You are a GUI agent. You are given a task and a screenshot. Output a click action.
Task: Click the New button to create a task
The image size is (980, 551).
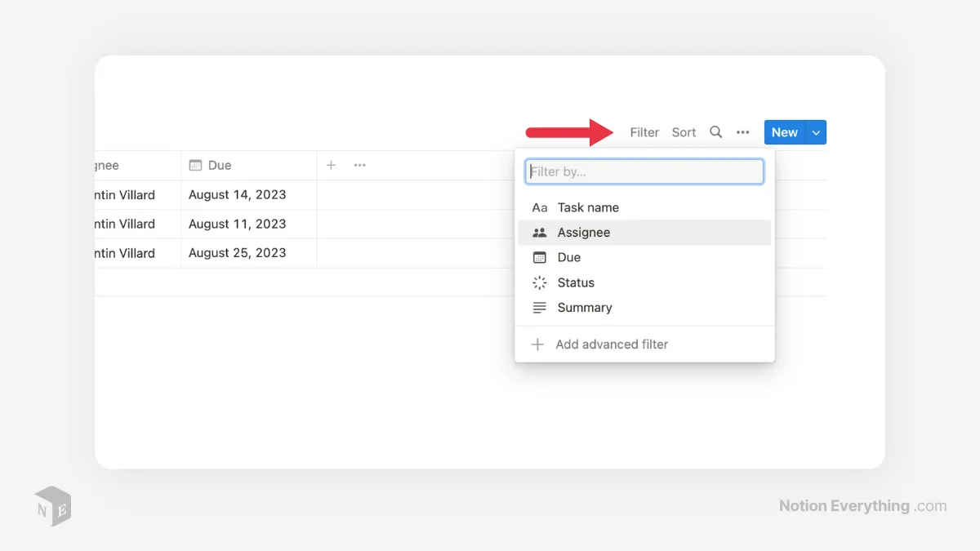784,131
